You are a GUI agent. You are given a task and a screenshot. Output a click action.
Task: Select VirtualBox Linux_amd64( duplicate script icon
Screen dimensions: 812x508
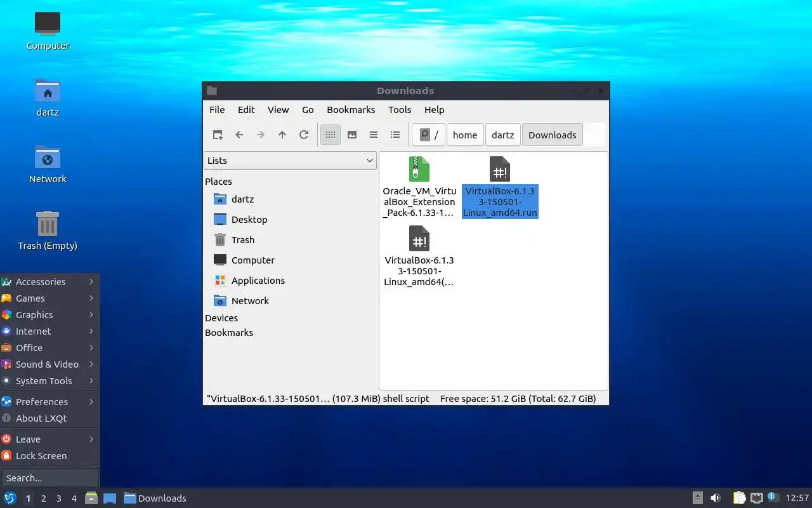pyautogui.click(x=419, y=239)
